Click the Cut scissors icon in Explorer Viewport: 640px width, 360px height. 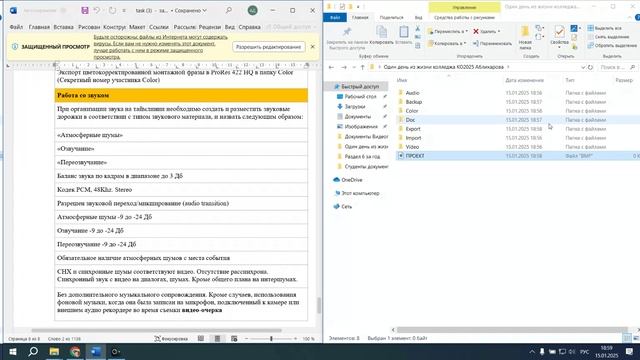[418, 29]
